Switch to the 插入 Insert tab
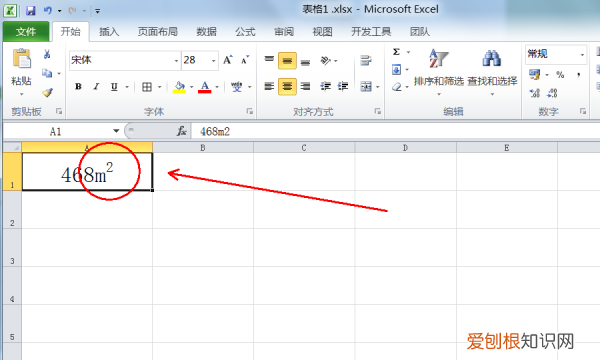Viewport: 600px width, 360px height. pos(109,32)
